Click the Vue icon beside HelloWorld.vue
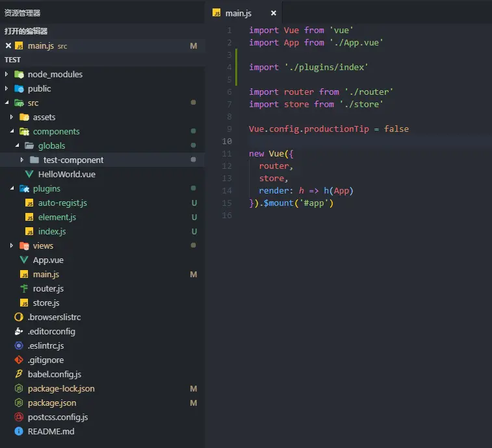Viewport: 492px width, 448px height. pyautogui.click(x=29, y=174)
